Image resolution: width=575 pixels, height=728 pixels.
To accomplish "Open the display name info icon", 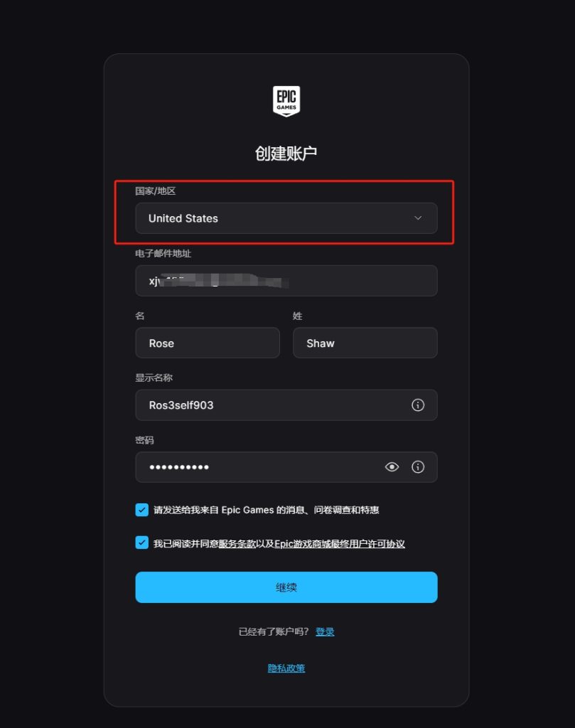I will [x=418, y=405].
